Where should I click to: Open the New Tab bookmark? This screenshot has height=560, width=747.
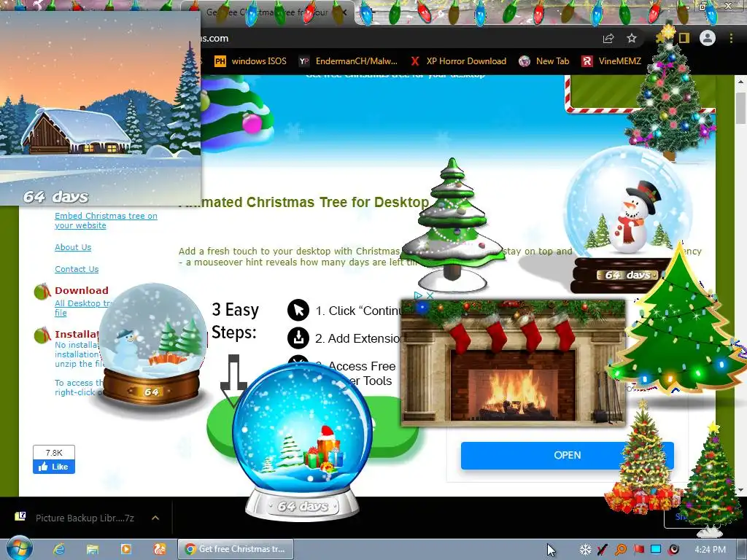click(544, 61)
